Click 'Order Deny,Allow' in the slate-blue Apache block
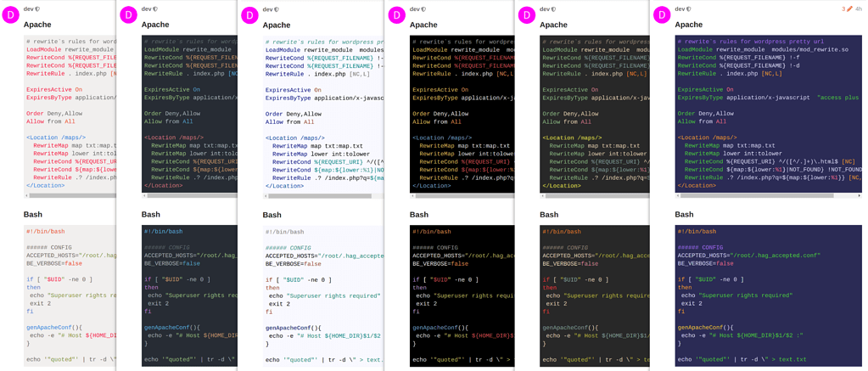 pyautogui.click(x=172, y=114)
